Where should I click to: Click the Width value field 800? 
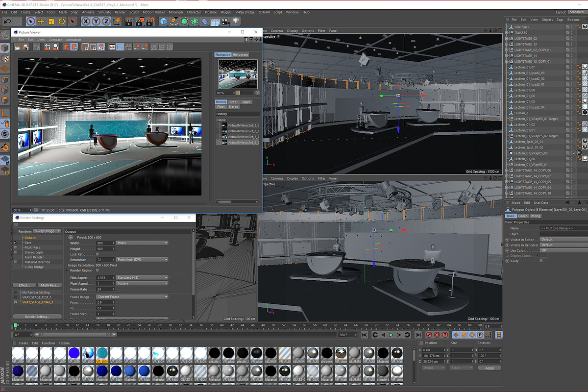pos(105,243)
